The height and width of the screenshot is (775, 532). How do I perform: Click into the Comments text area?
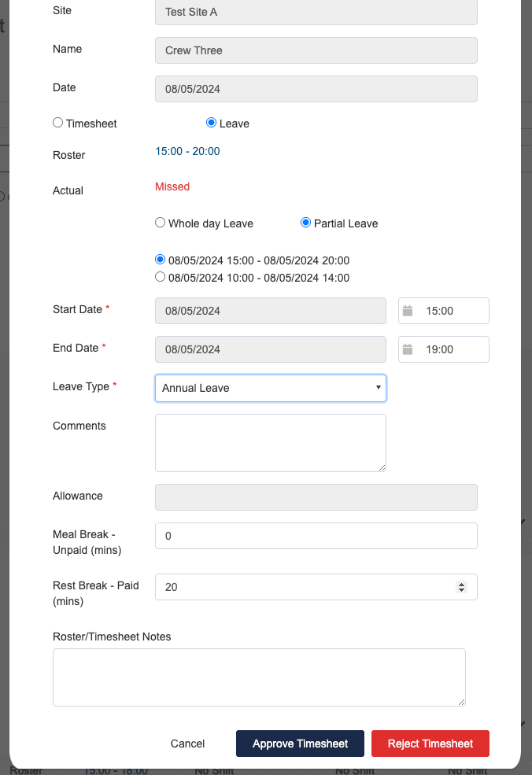coord(270,442)
